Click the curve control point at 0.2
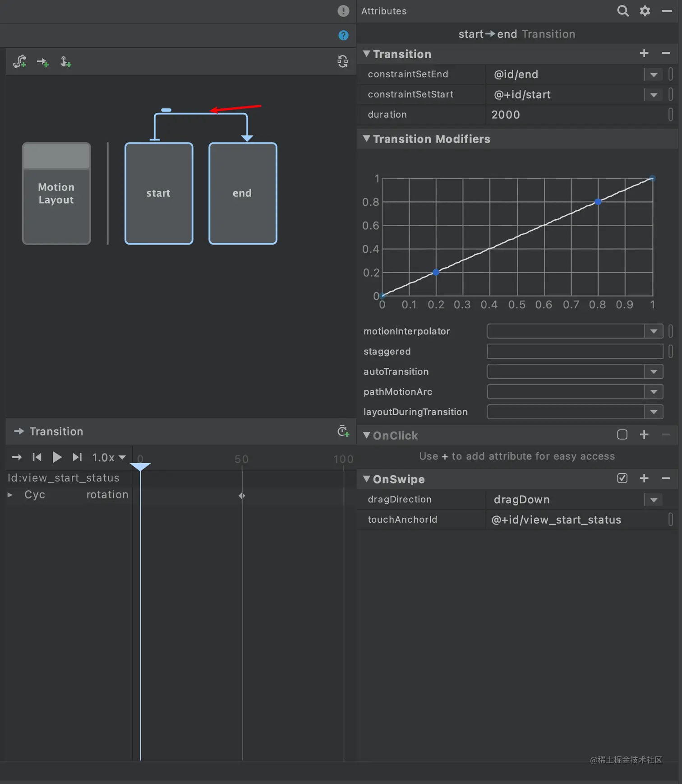Image resolution: width=682 pixels, height=784 pixels. (436, 272)
